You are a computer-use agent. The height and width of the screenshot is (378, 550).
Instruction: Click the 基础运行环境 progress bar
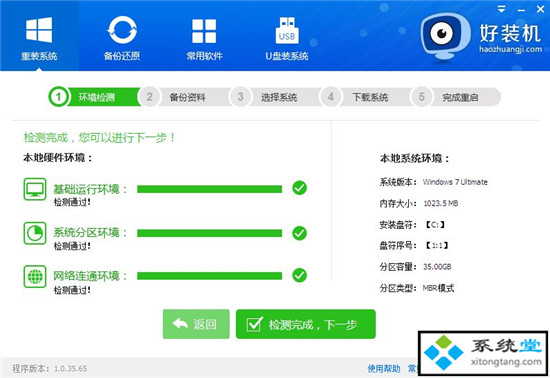coord(209,189)
